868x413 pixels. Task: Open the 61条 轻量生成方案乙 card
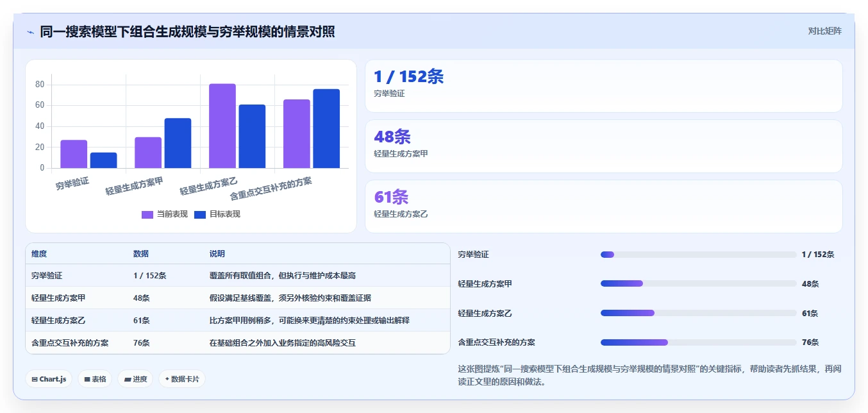click(x=603, y=206)
